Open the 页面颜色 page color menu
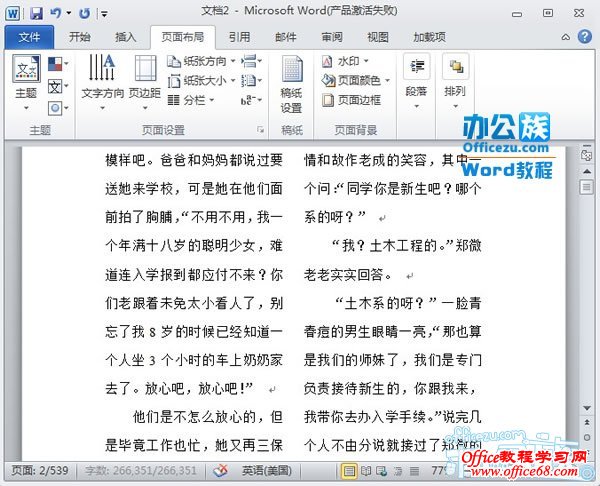Screen dimensions: 600x486 (356, 80)
